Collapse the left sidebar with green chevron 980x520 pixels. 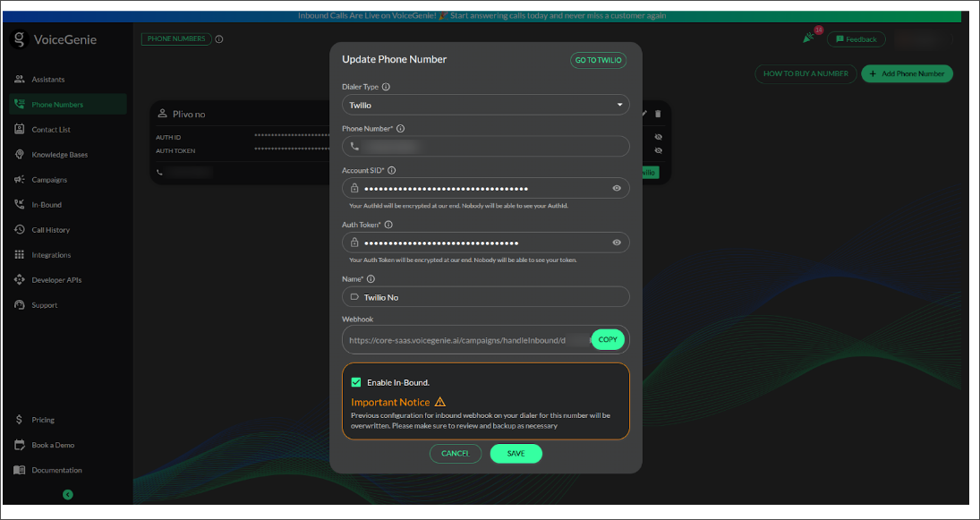click(68, 494)
